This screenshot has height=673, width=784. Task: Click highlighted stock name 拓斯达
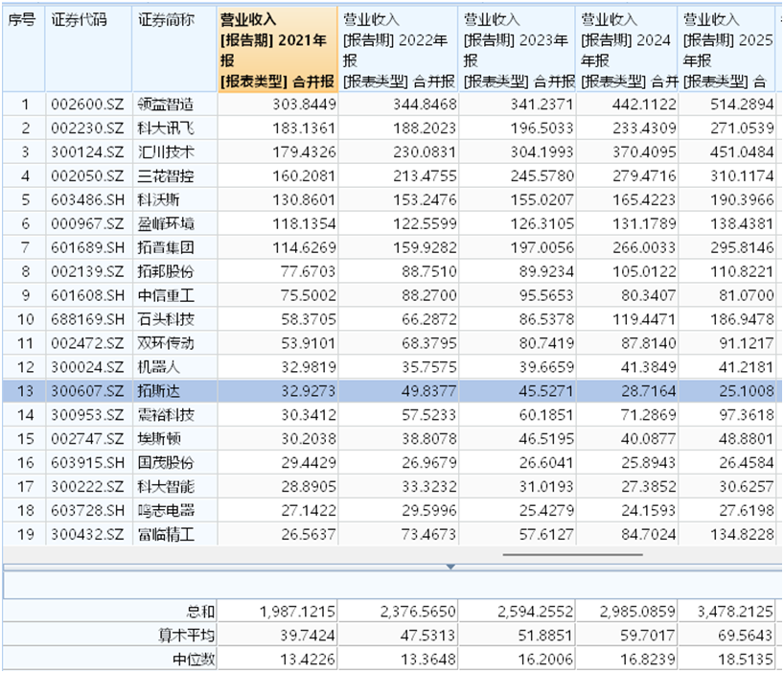pos(158,391)
